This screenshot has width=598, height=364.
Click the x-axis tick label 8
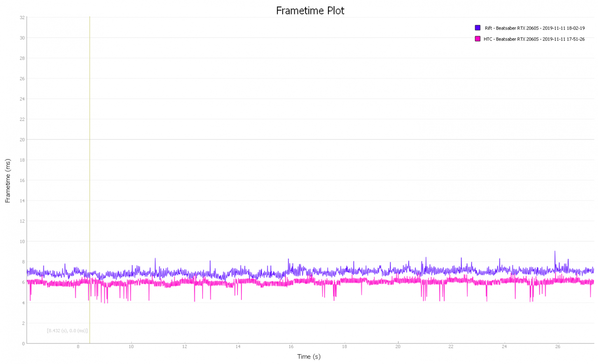coord(78,347)
